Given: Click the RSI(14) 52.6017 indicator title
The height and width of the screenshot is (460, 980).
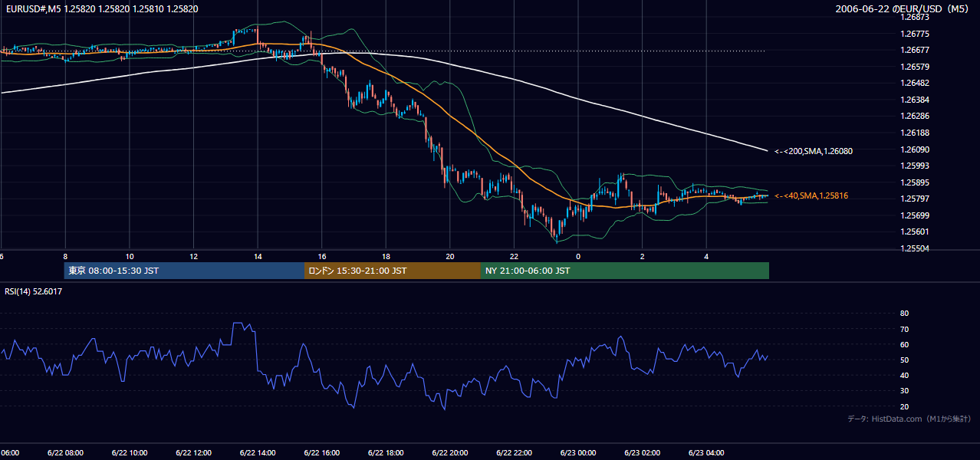Looking at the screenshot, I should [31, 291].
